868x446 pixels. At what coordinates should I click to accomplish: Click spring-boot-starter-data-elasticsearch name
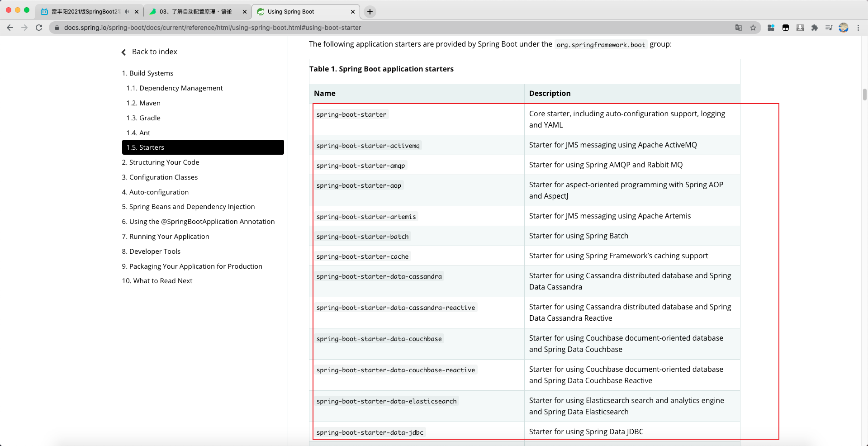[x=386, y=401]
